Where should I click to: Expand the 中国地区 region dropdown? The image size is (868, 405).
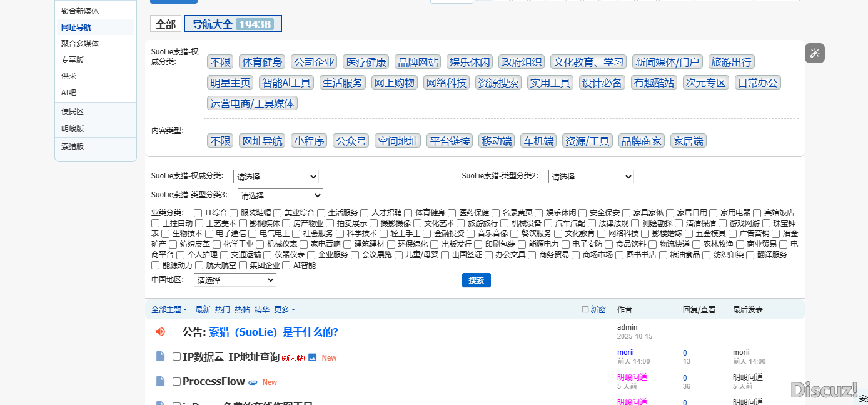[235, 280]
